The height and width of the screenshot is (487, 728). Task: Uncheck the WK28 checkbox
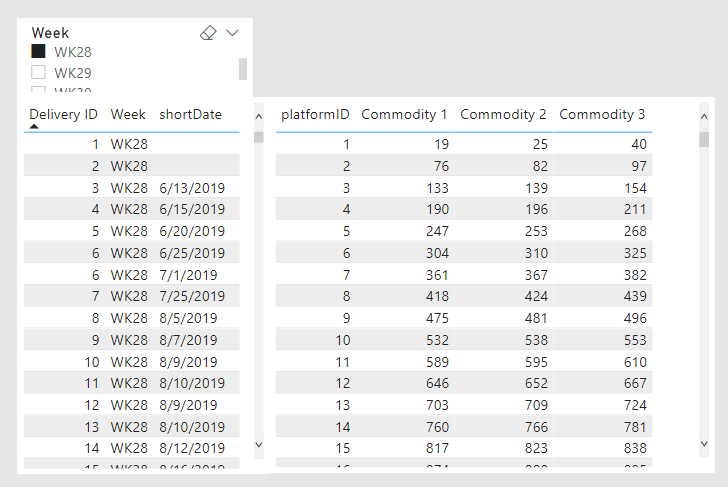click(x=38, y=51)
